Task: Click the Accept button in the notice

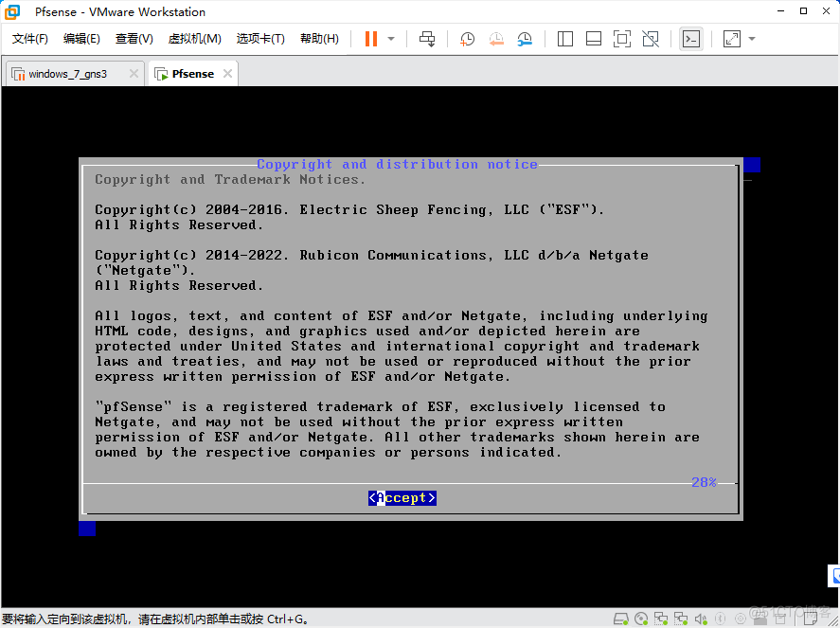Action: coord(402,498)
